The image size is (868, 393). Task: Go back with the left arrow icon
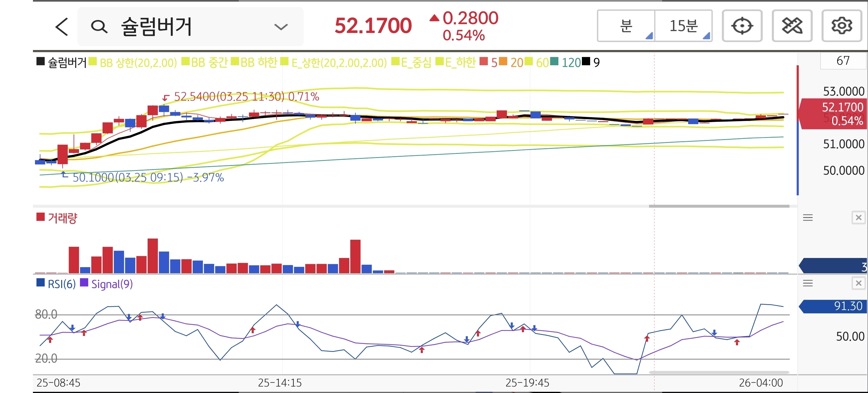[x=62, y=27]
